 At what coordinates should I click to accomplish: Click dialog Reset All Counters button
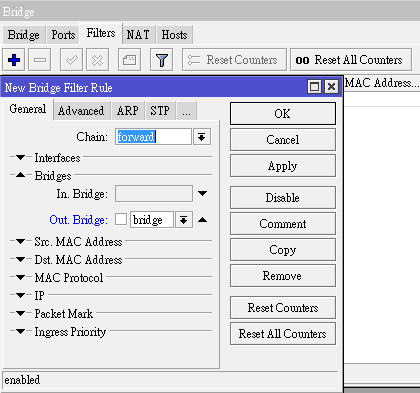tap(283, 334)
